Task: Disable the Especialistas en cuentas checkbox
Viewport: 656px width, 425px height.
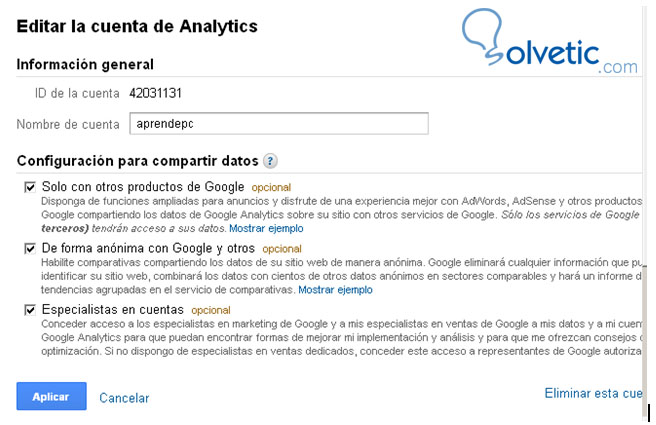Action: point(29,311)
